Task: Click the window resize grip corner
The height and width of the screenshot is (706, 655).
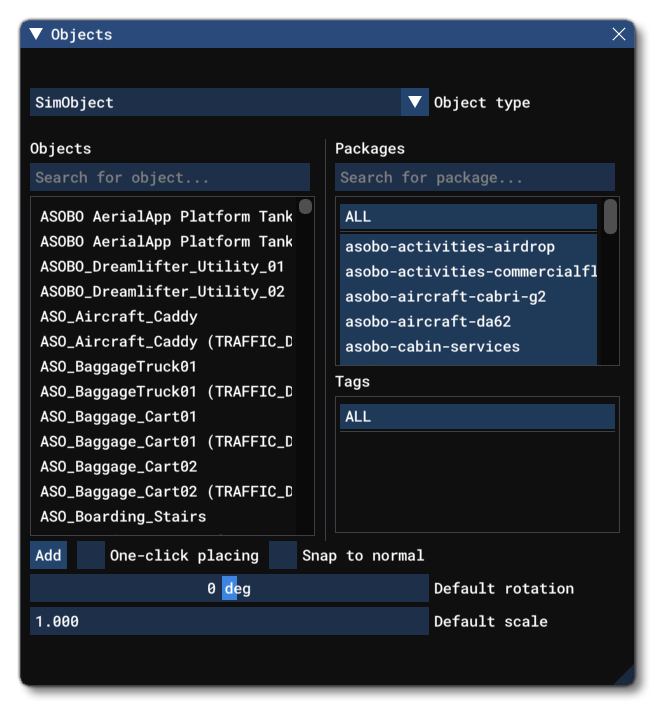Action: pyautogui.click(x=625, y=677)
